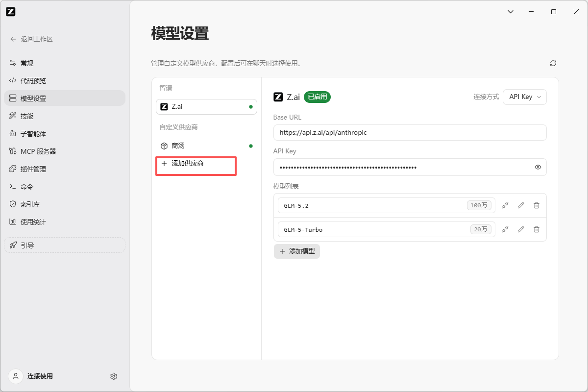Viewport: 588px width, 392px height.
Task: Edit GLM-5.2 model pencil icon
Action: tap(521, 205)
